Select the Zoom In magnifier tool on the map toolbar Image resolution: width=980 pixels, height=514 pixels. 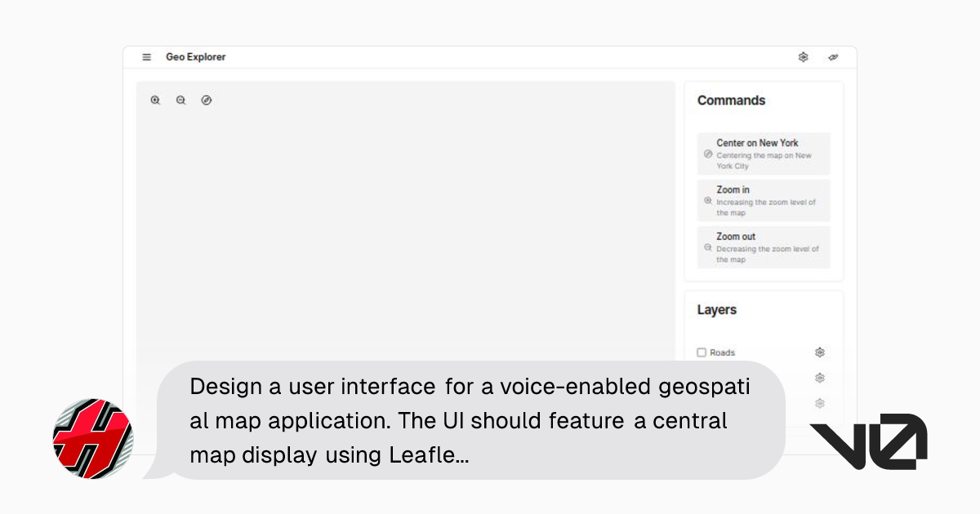click(x=154, y=100)
